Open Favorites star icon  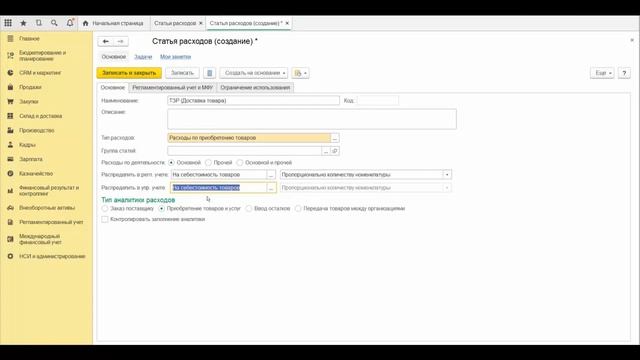point(23,23)
